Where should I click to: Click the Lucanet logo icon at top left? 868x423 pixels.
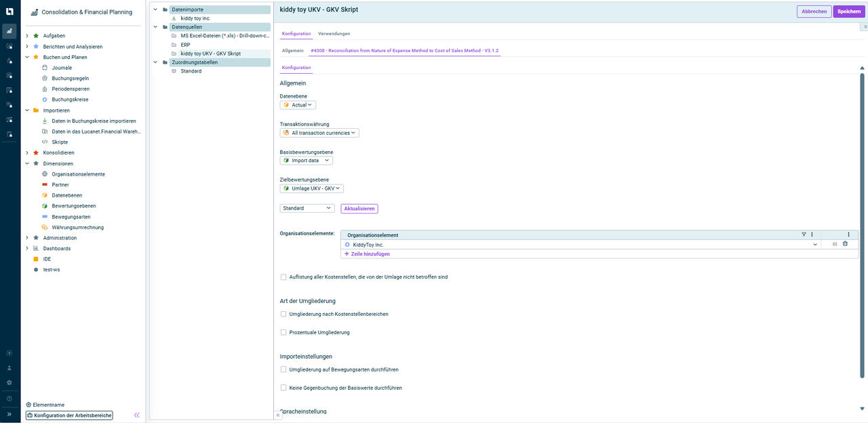click(x=9, y=10)
